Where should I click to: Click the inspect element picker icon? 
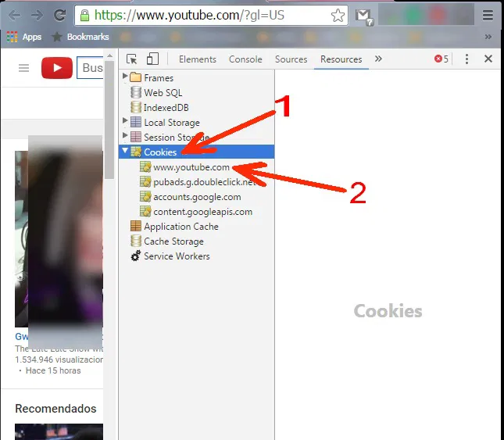coord(131,59)
